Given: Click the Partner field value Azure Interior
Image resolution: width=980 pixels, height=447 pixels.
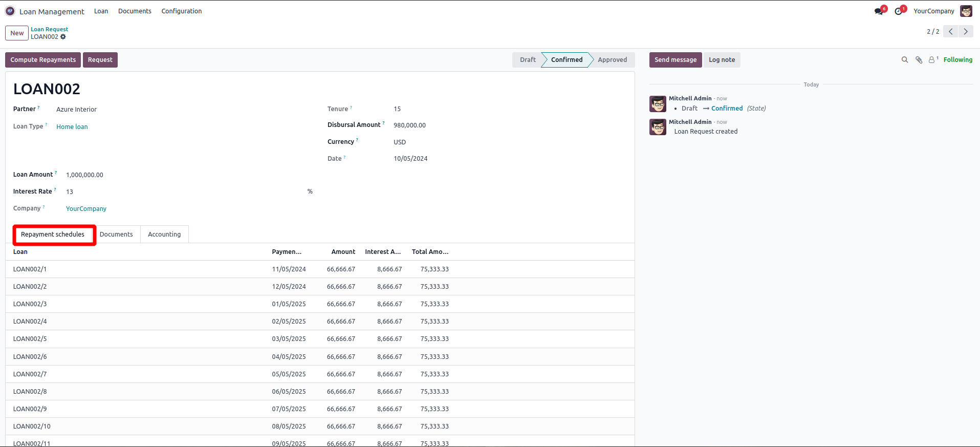Looking at the screenshot, I should (x=76, y=110).
